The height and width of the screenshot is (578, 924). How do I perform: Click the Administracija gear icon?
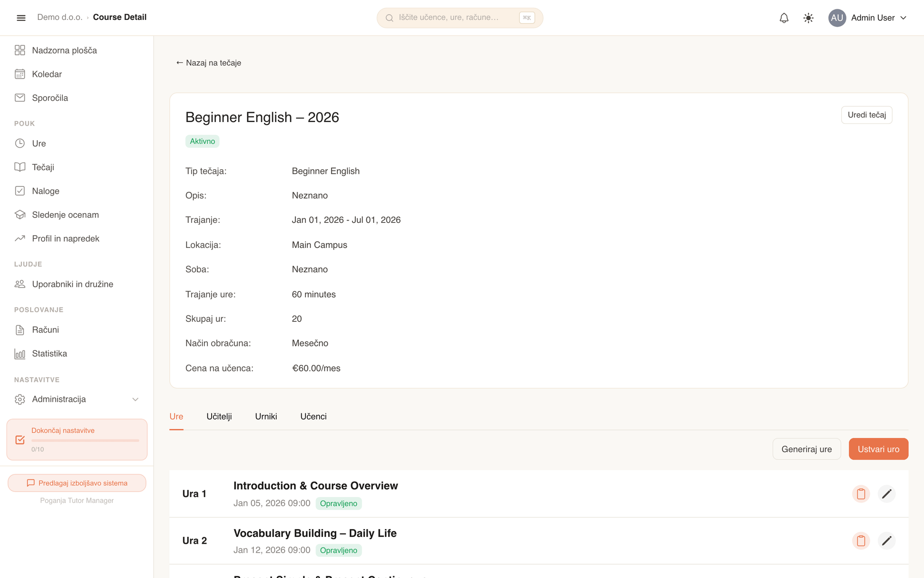(x=20, y=399)
